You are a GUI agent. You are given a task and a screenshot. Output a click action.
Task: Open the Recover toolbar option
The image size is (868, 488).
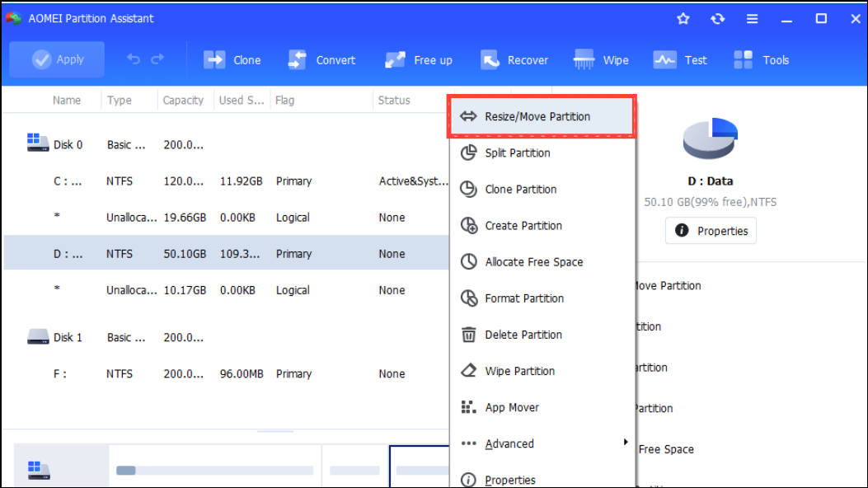[x=514, y=59]
